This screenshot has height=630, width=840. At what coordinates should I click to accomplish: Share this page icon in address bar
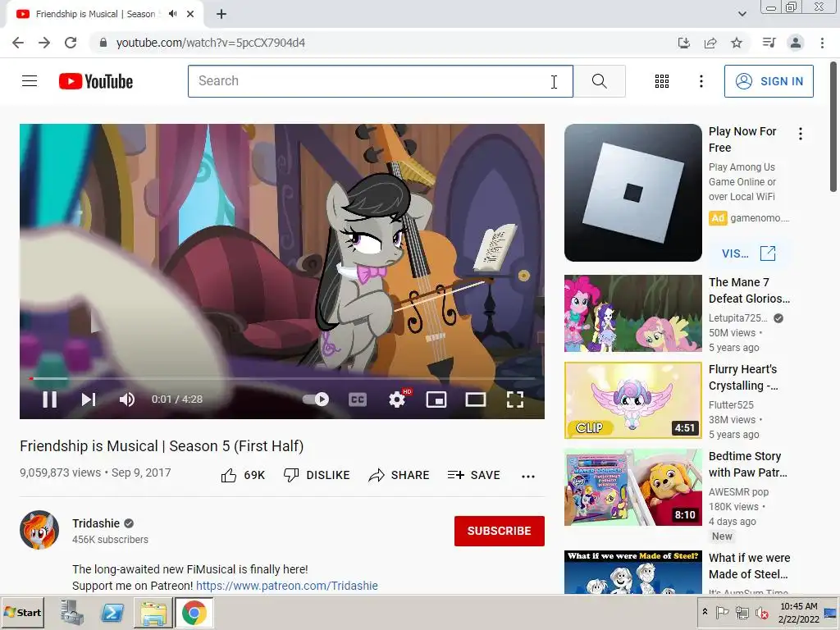pos(710,43)
